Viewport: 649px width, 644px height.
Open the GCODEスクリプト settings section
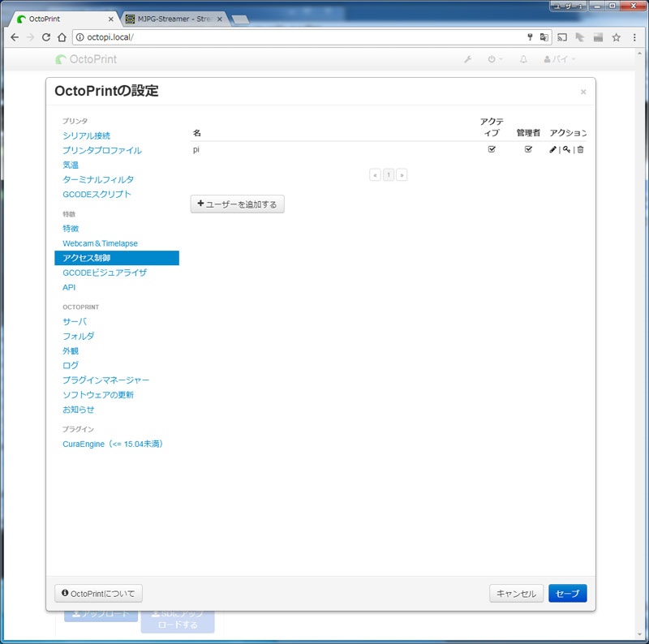point(97,194)
